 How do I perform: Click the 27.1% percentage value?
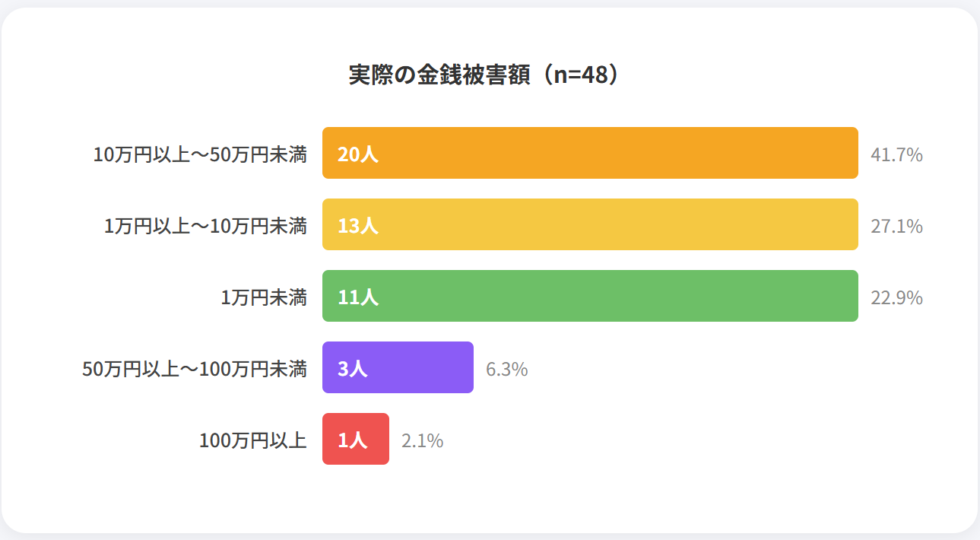click(896, 227)
